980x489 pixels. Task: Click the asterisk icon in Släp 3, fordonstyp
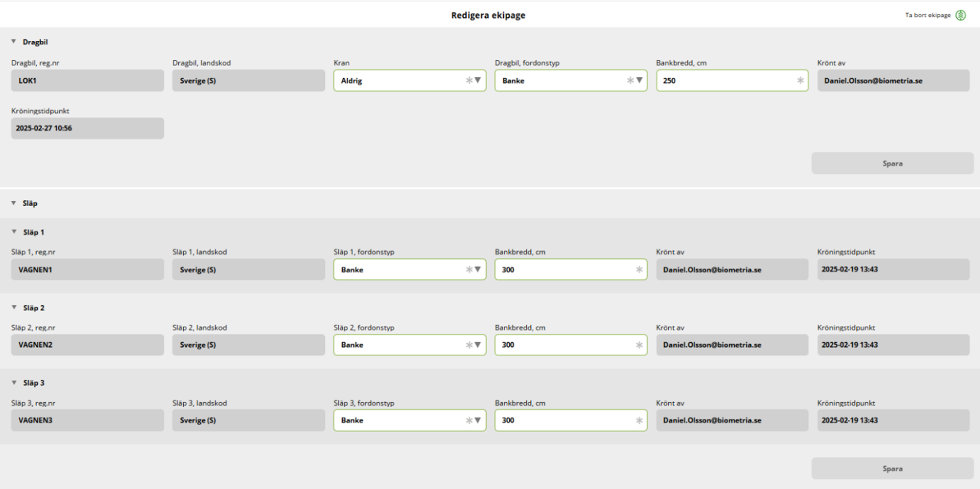[469, 420]
